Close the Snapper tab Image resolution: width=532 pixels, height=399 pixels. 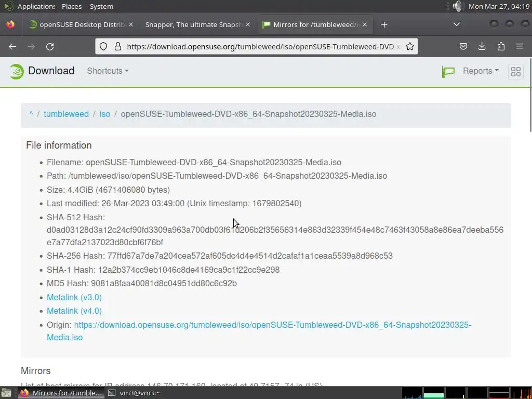click(248, 24)
